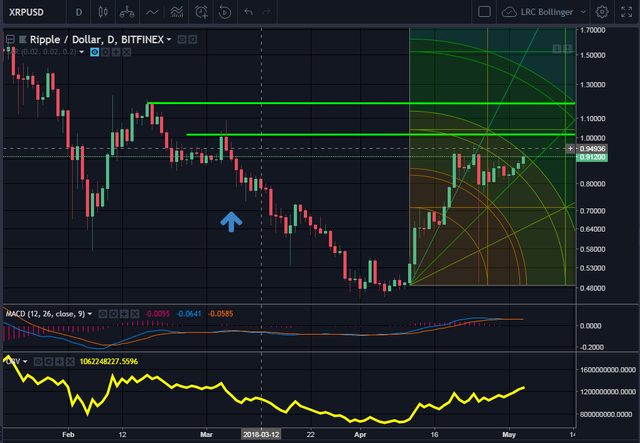The image size is (640, 443).
Task: Click the MACD line value -0.0641
Action: [189, 314]
